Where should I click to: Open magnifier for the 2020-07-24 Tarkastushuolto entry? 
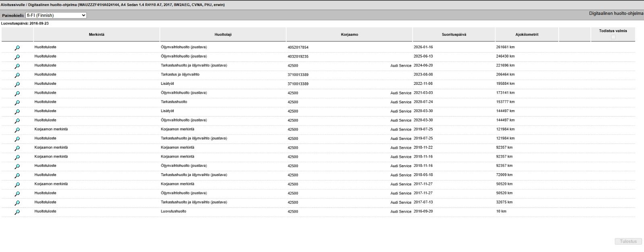tap(17, 103)
